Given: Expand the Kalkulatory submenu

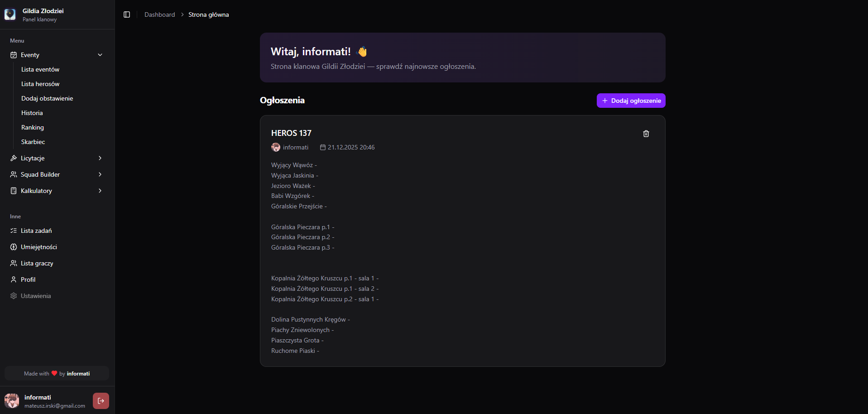Looking at the screenshot, I should click(100, 191).
